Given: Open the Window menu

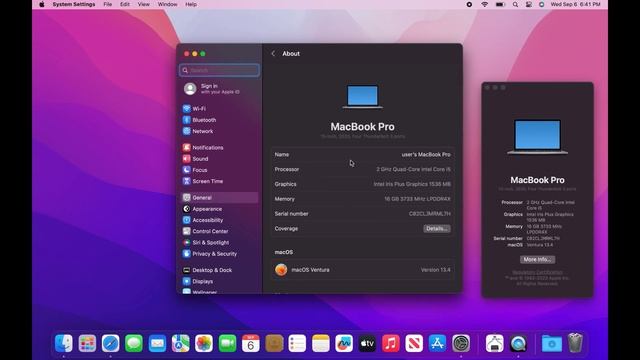Looking at the screenshot, I should (x=167, y=4).
